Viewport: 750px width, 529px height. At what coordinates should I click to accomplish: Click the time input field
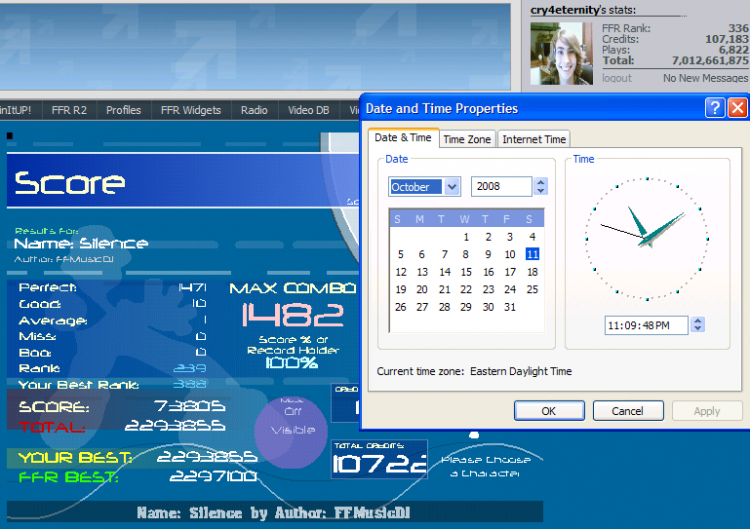click(645, 325)
